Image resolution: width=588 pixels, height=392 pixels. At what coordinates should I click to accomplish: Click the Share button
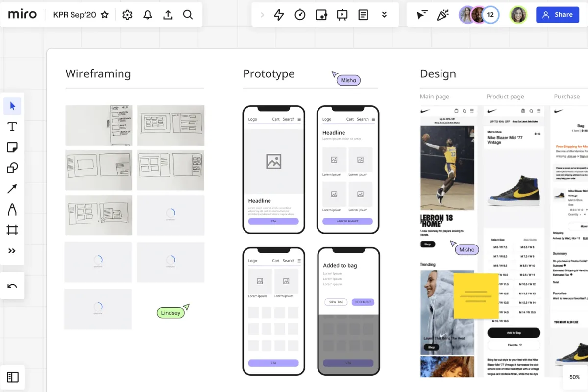[557, 15]
